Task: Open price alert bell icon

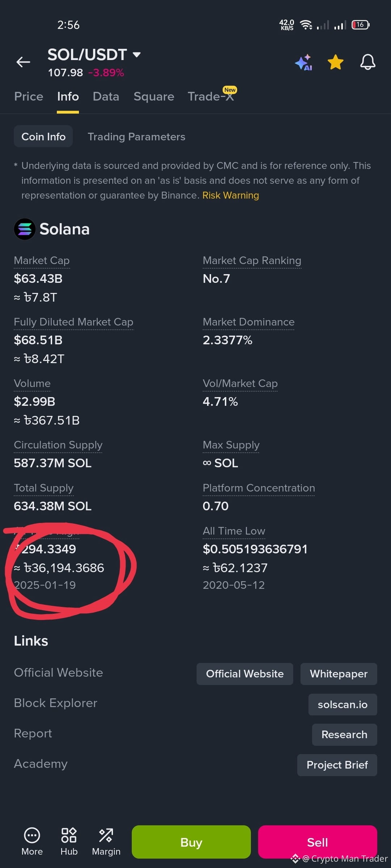Action: click(x=367, y=62)
